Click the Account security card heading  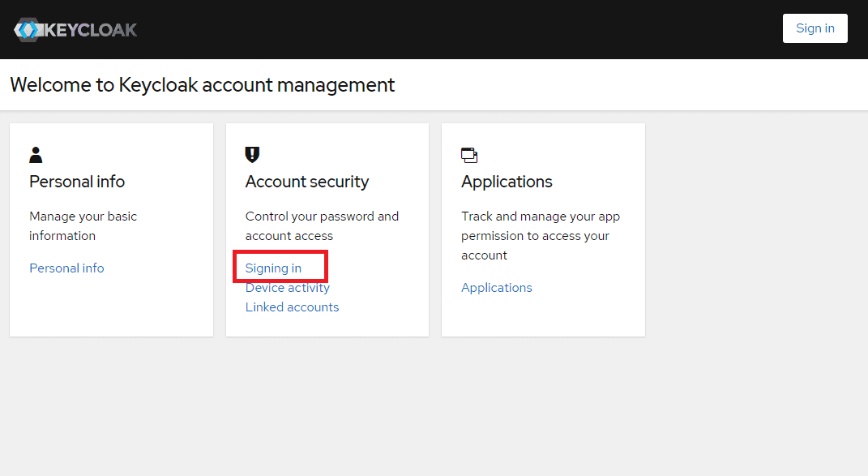coord(307,182)
